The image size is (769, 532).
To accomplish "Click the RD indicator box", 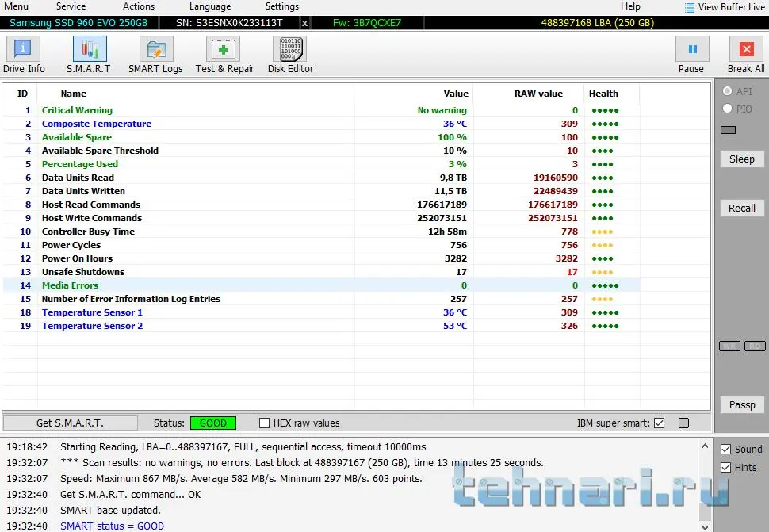I will pos(755,346).
